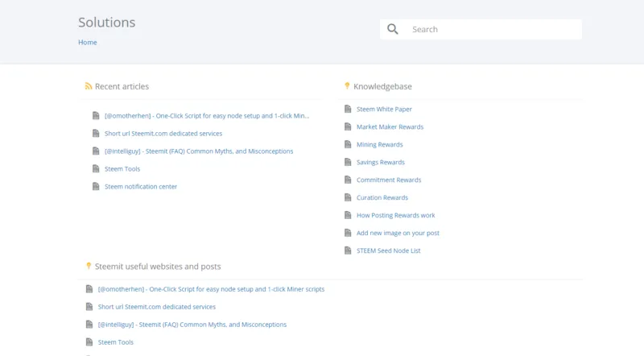Image resolution: width=644 pixels, height=356 pixels.
Task: Click the lightbulb icon beside Steemit useful websites
Action: click(89, 266)
